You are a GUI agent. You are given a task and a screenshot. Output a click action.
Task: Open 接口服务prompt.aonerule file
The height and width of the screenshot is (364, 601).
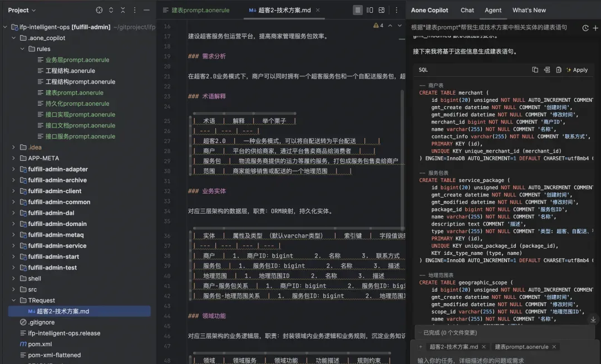click(x=80, y=136)
